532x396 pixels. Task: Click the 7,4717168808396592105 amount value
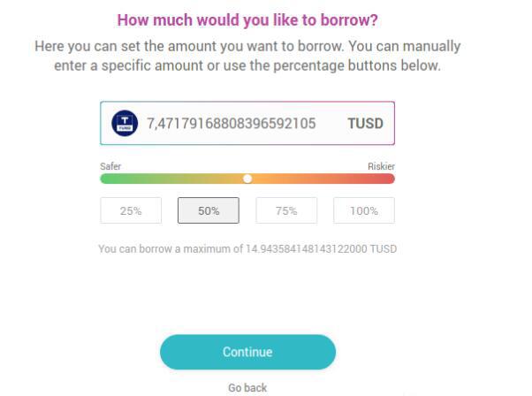coord(232,123)
